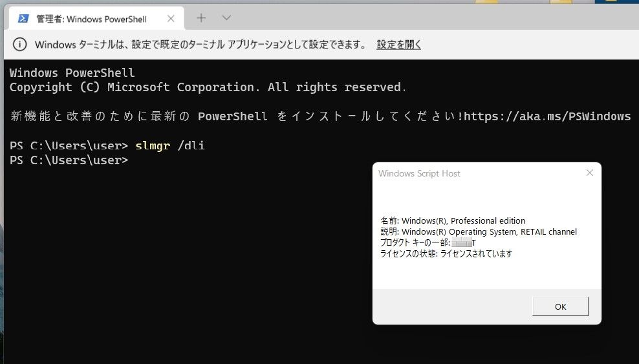Image resolution: width=639 pixels, height=364 pixels.
Task: Click the PowerShell icon on the tab
Action: tap(23, 18)
